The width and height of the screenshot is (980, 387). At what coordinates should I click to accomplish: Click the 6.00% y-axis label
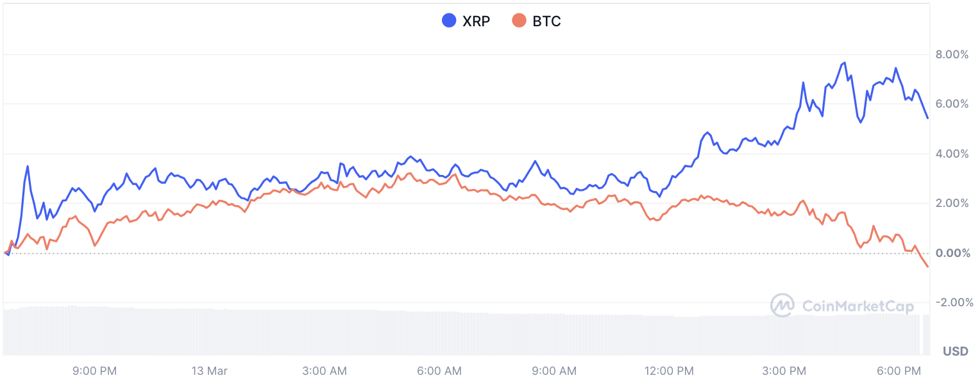point(951,104)
